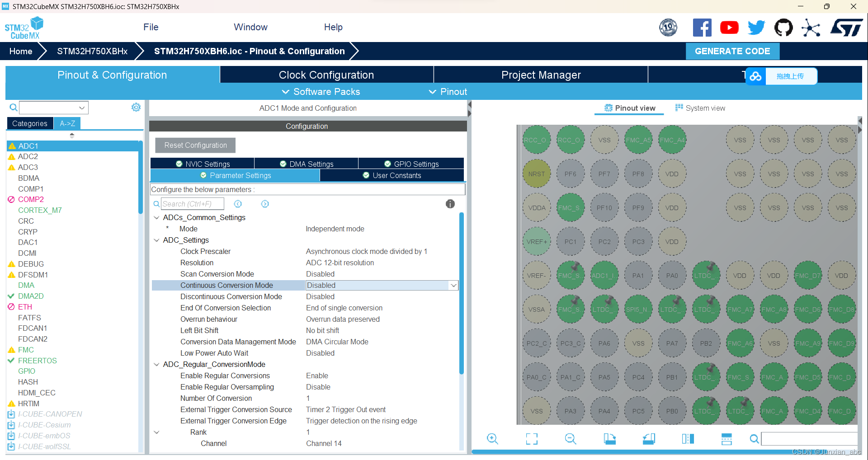Click the ST logo in the header
This screenshot has height=460, width=868.
click(x=847, y=28)
